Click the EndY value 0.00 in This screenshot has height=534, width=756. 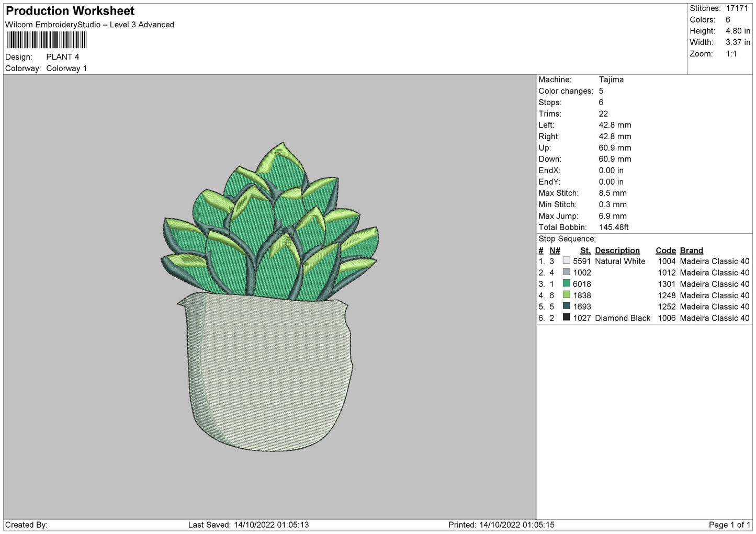pyautogui.click(x=611, y=182)
